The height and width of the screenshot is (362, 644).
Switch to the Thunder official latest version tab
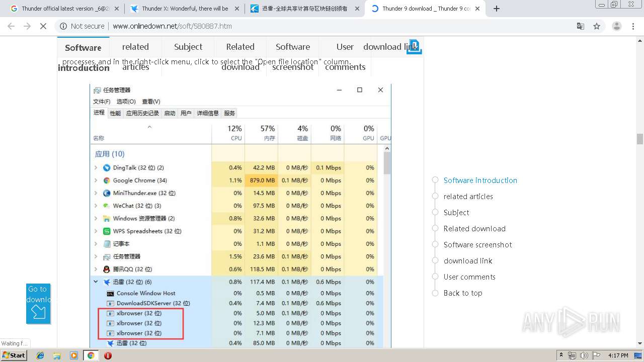click(x=64, y=9)
